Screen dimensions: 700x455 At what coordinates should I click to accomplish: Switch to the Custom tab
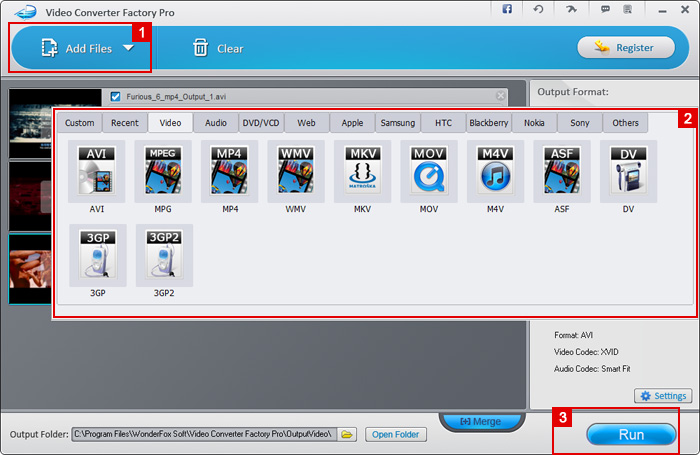79,123
